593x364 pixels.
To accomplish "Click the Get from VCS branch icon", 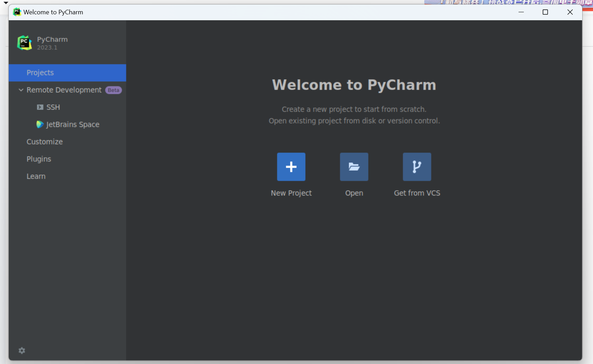I will (417, 167).
